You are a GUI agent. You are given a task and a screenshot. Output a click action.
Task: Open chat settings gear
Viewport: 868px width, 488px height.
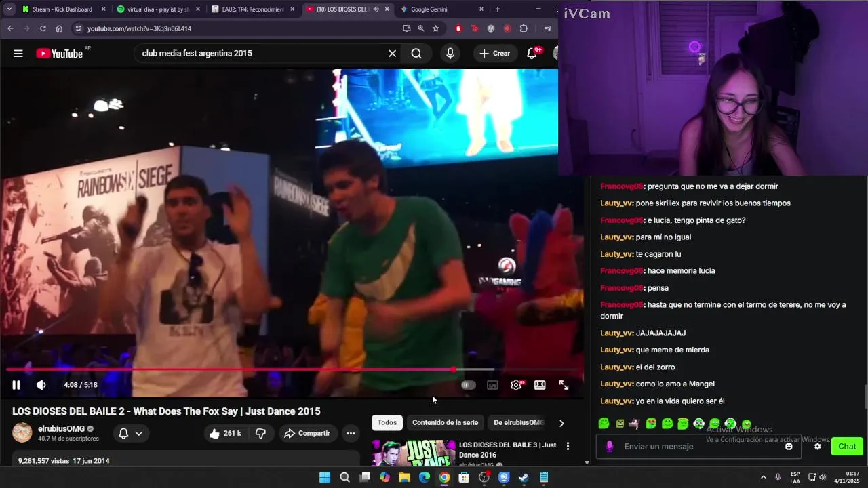coord(818,447)
